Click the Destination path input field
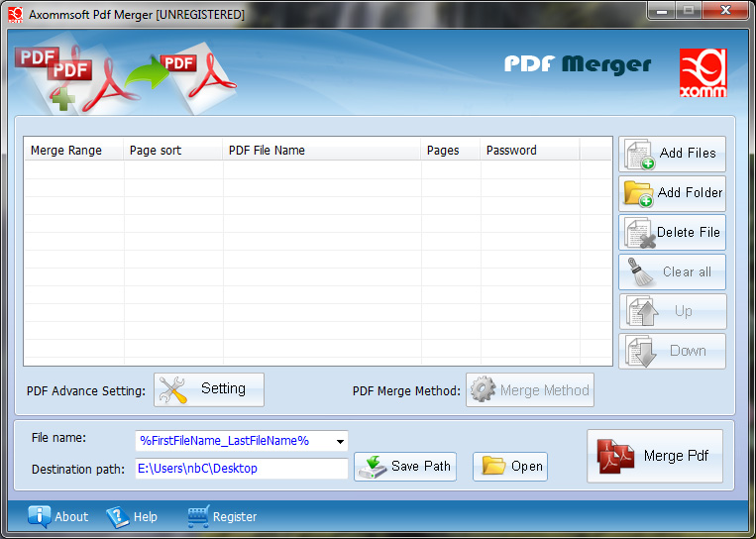 [x=242, y=469]
